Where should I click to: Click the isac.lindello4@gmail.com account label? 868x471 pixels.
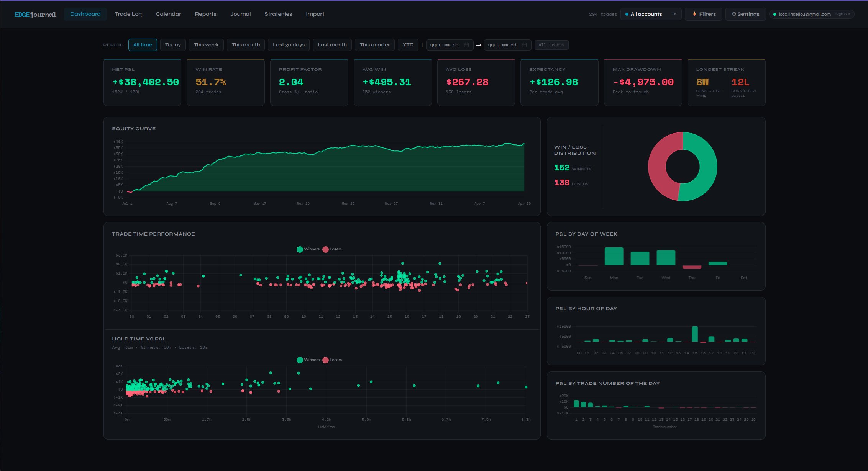point(804,14)
